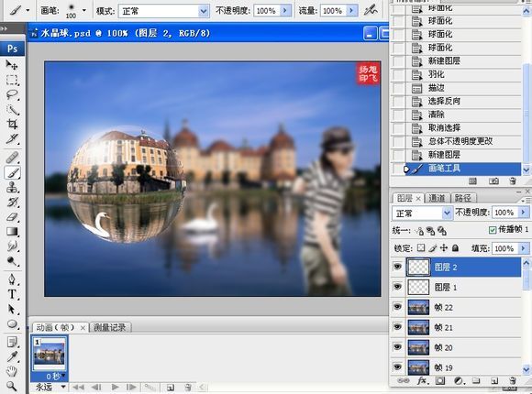
Task: Duplicate the selected animation frame
Action: (x=171, y=388)
